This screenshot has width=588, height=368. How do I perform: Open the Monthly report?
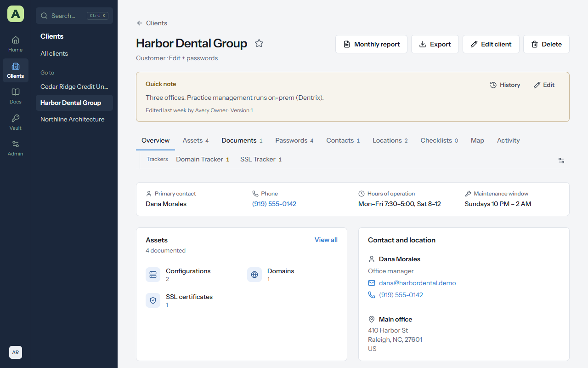(x=371, y=44)
